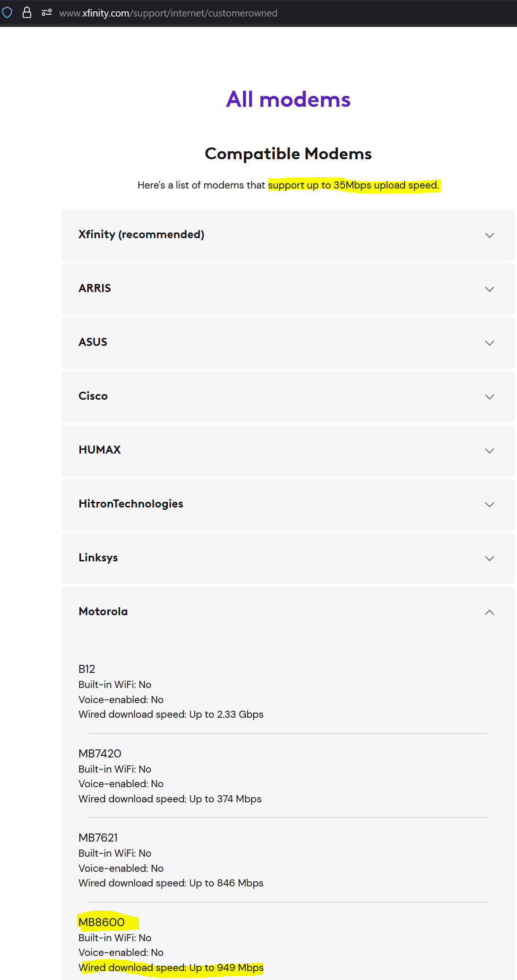Open the Xfinity (recommended) heading
Screen dimensions: 517x980
(141, 234)
